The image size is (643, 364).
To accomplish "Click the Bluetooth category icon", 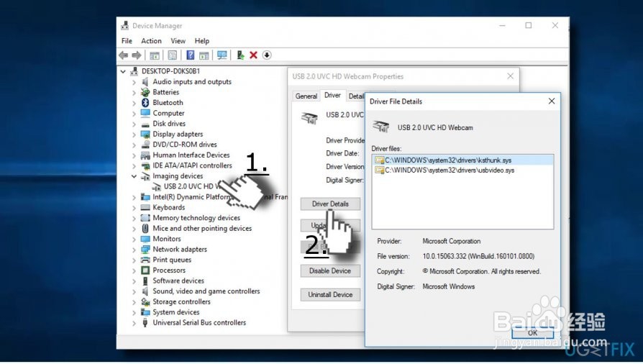I will 145,103.
